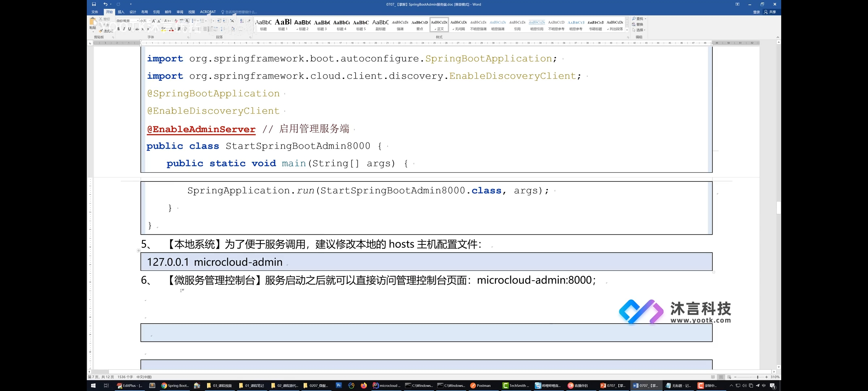
Task: Select the 标题 1 style
Action: coord(283,25)
